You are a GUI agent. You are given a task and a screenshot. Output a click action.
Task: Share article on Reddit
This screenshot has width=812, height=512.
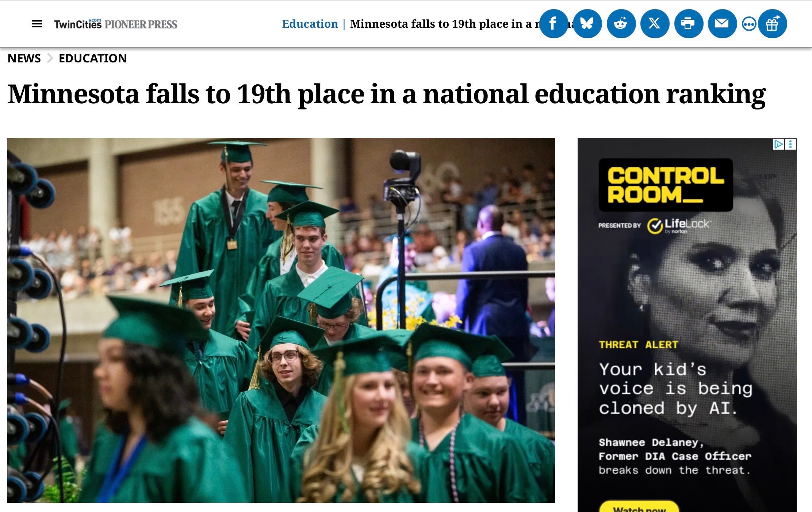(621, 24)
